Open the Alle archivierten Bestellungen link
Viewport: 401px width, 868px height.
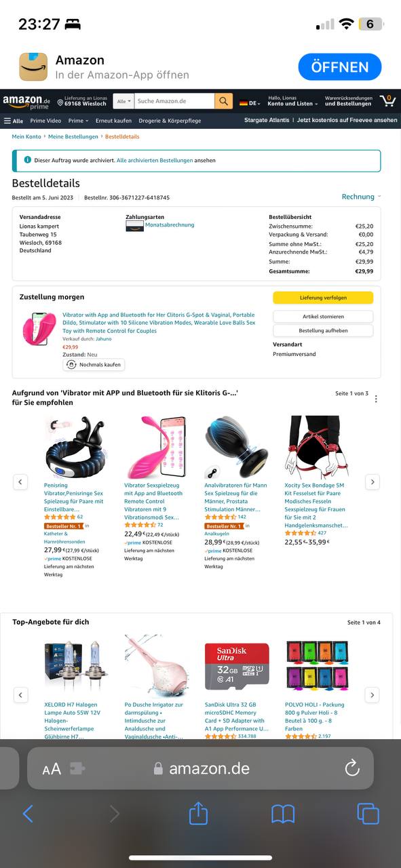pyautogui.click(x=155, y=161)
